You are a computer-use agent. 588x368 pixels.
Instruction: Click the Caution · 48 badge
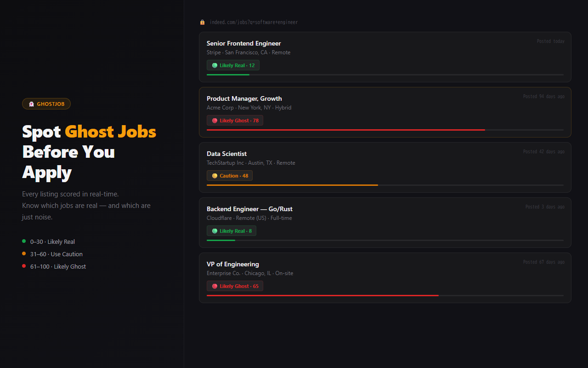click(230, 176)
